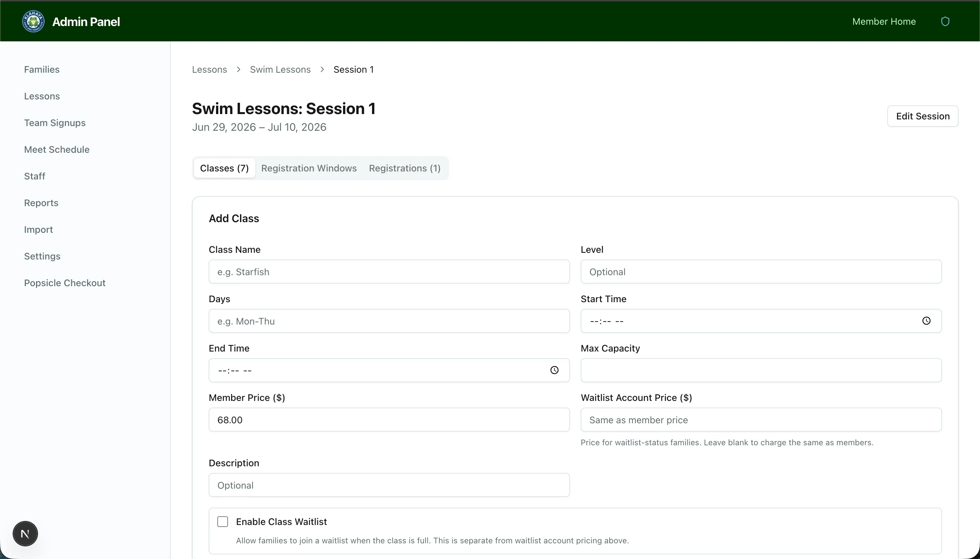The width and height of the screenshot is (980, 559).
Task: Go to Member Home link
Action: pos(884,21)
